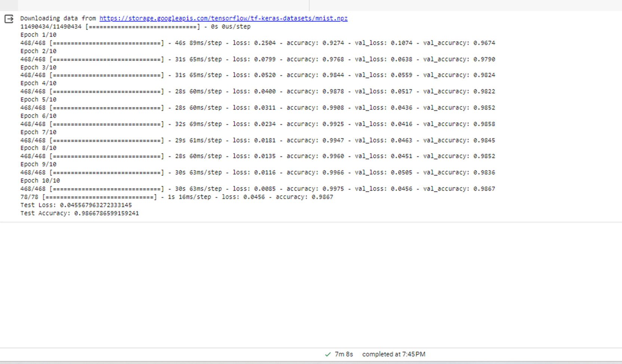Click 'Downloading data from' text

coord(58,18)
